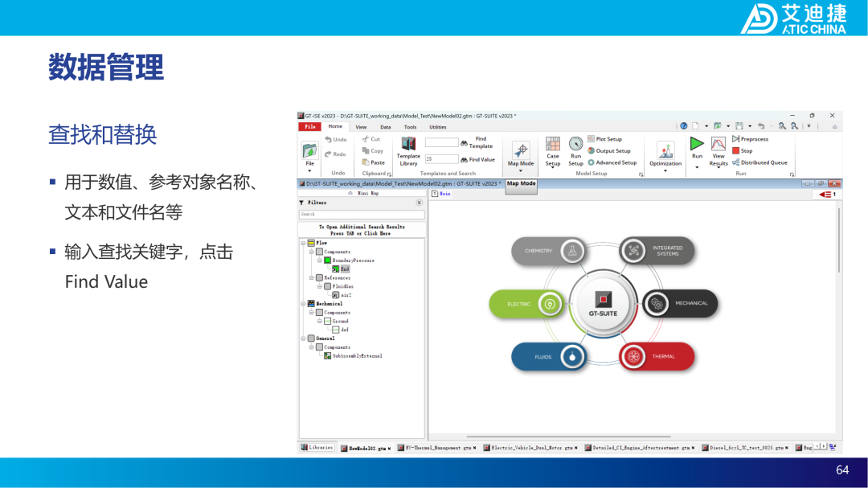This screenshot has height=488, width=868.
Task: Activate Map Mode in the ribbon
Action: (520, 154)
